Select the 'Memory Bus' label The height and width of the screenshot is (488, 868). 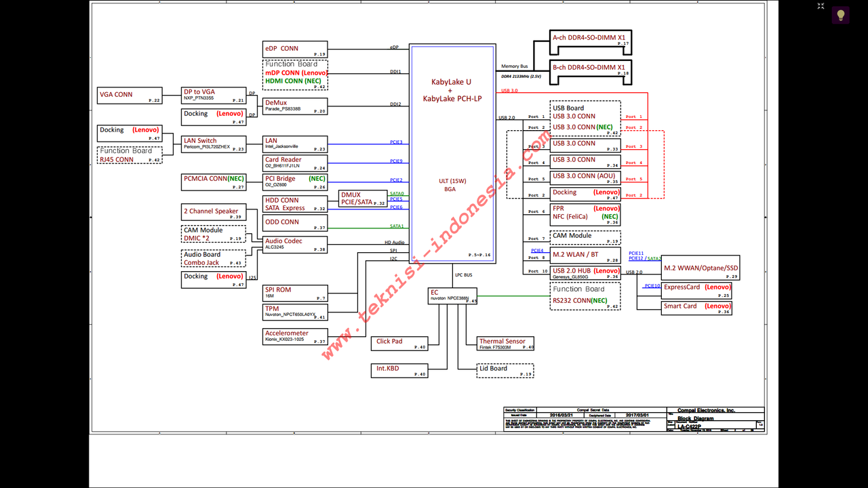(x=514, y=66)
